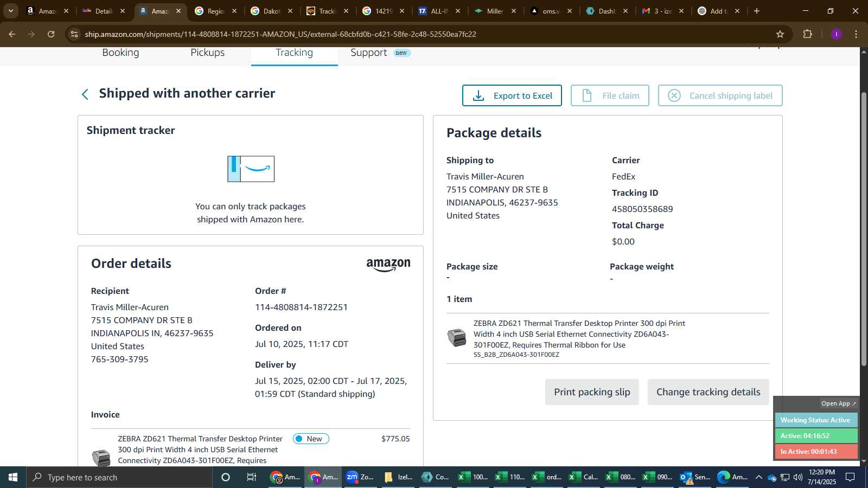Click the 'Working Status: Active' indicator
This screenshot has height=488, width=868.
pyautogui.click(x=816, y=420)
